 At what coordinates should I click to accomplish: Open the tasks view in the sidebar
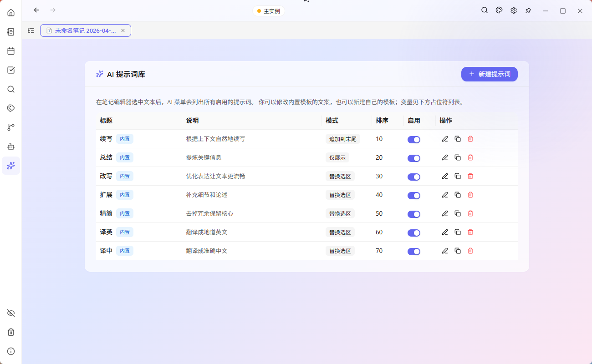coord(11,70)
